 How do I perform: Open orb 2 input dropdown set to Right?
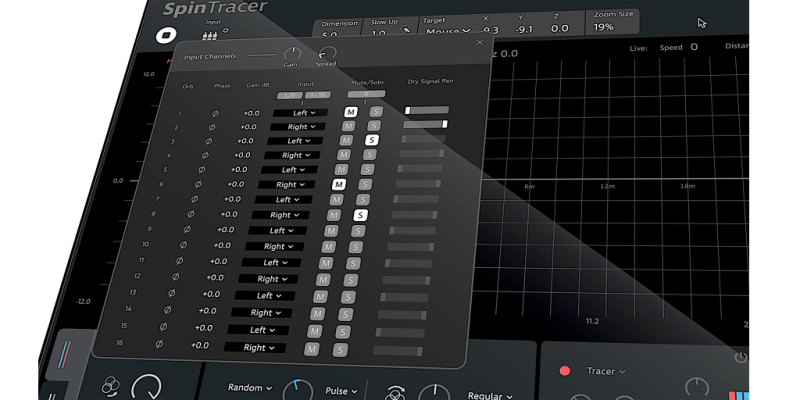coord(297,127)
